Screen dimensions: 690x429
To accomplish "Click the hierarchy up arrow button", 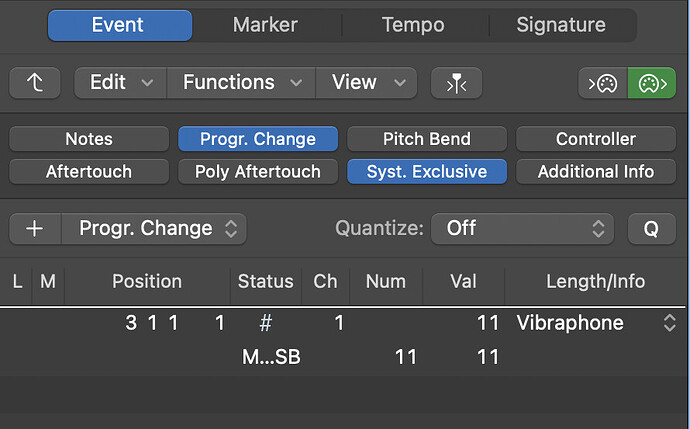I will [x=35, y=83].
